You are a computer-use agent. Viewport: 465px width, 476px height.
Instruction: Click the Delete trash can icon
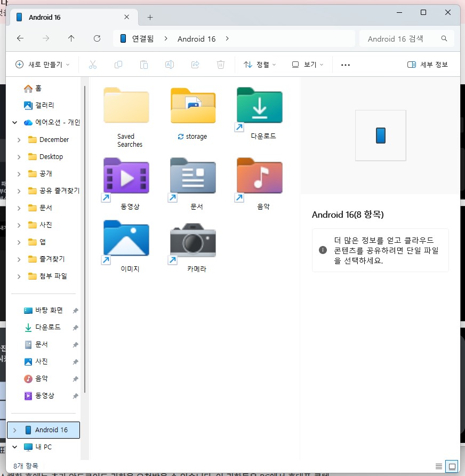tap(221, 65)
